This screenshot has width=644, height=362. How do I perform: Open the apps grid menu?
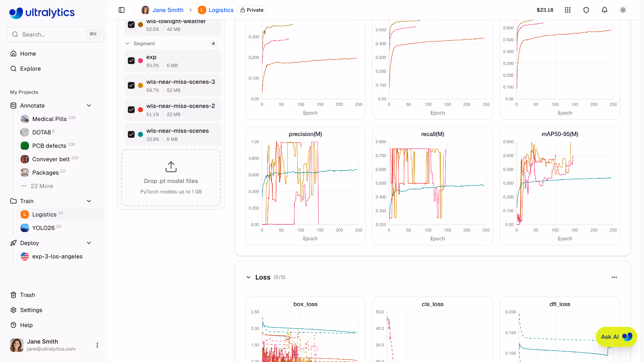568,10
